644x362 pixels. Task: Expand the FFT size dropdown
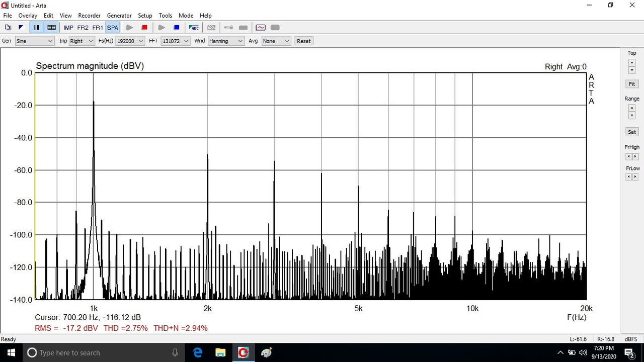pyautogui.click(x=175, y=41)
